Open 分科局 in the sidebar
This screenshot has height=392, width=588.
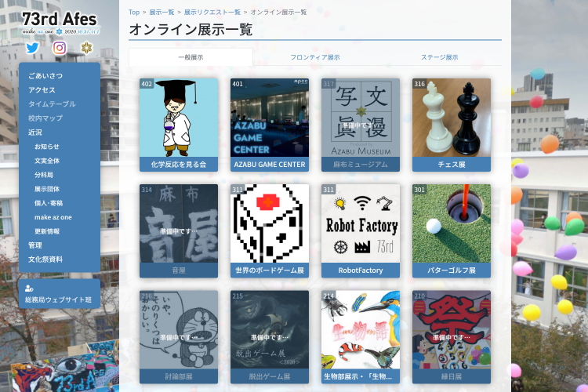[x=44, y=175]
